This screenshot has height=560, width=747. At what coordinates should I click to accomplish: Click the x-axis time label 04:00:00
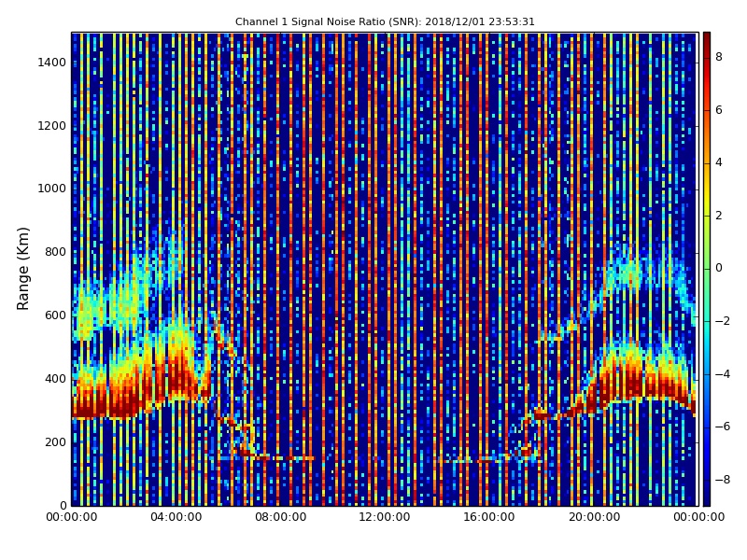coord(176,517)
